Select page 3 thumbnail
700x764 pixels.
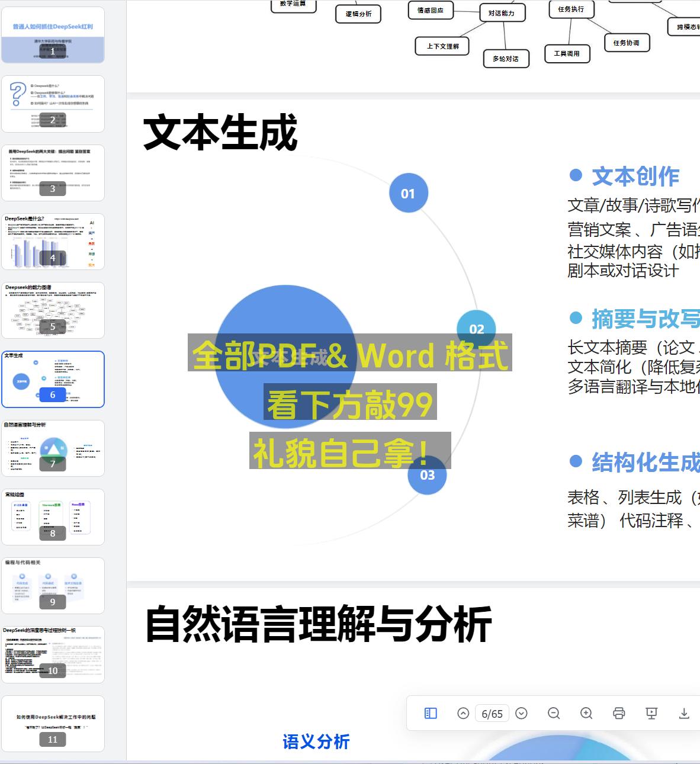(x=53, y=173)
